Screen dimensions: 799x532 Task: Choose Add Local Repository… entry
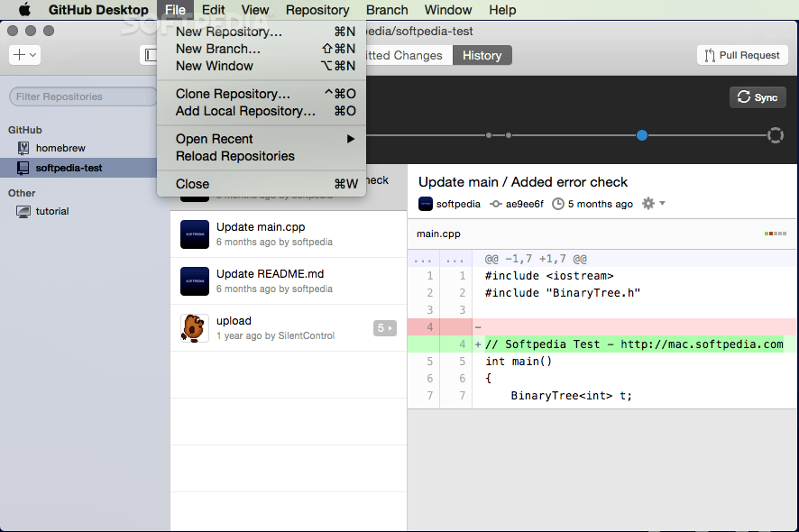[262, 111]
